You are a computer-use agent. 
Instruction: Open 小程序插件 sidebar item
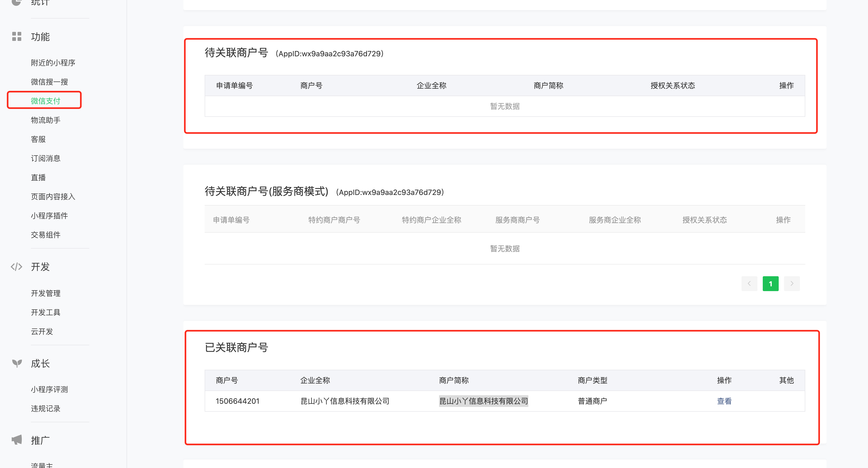(49, 215)
